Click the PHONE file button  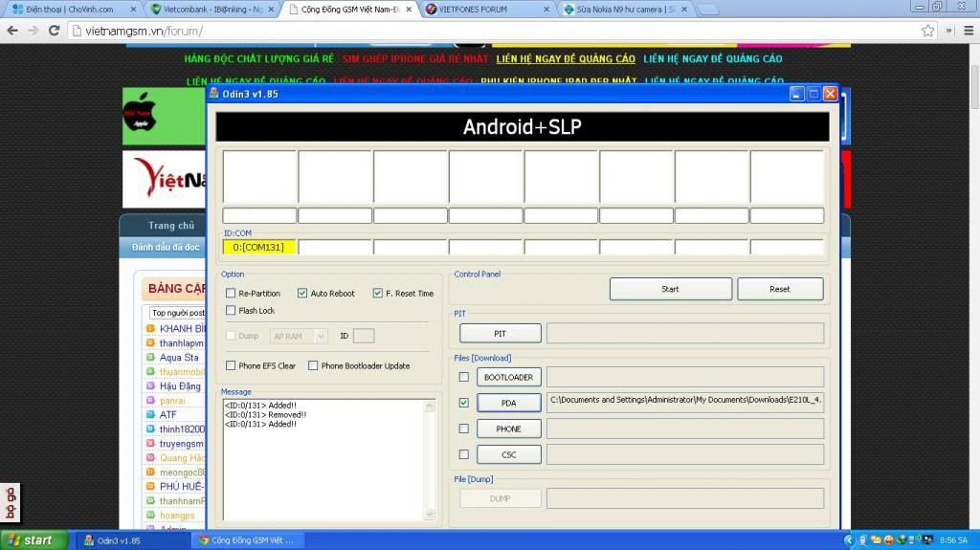pos(509,429)
